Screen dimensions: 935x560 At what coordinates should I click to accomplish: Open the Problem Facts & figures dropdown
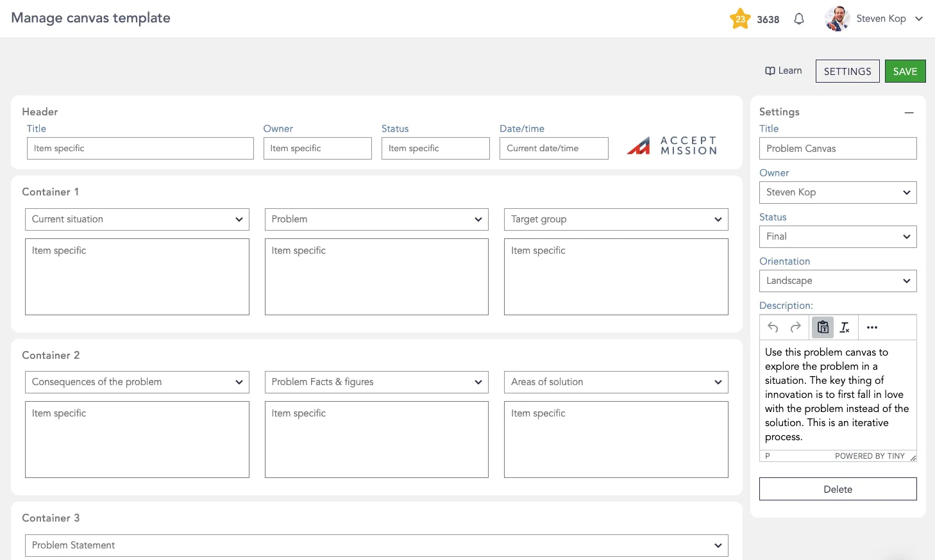[x=376, y=382]
